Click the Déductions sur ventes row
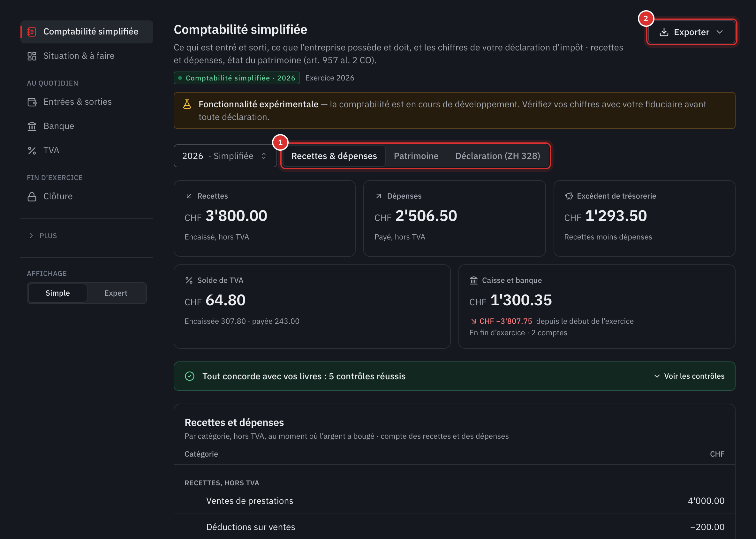 [454, 527]
